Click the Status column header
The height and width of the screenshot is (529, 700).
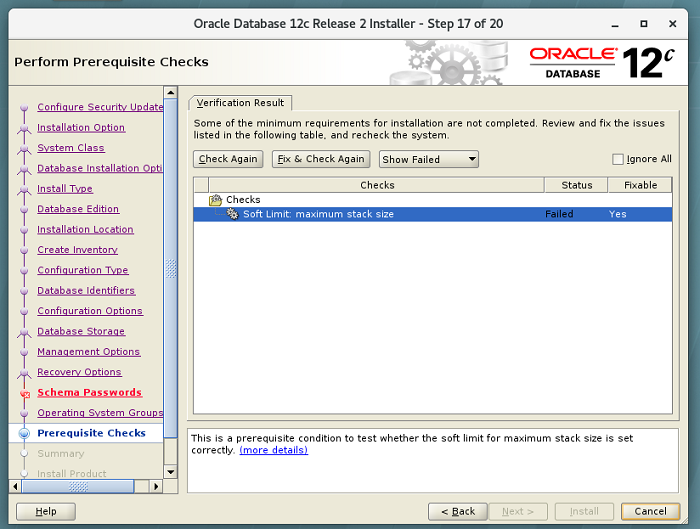576,185
